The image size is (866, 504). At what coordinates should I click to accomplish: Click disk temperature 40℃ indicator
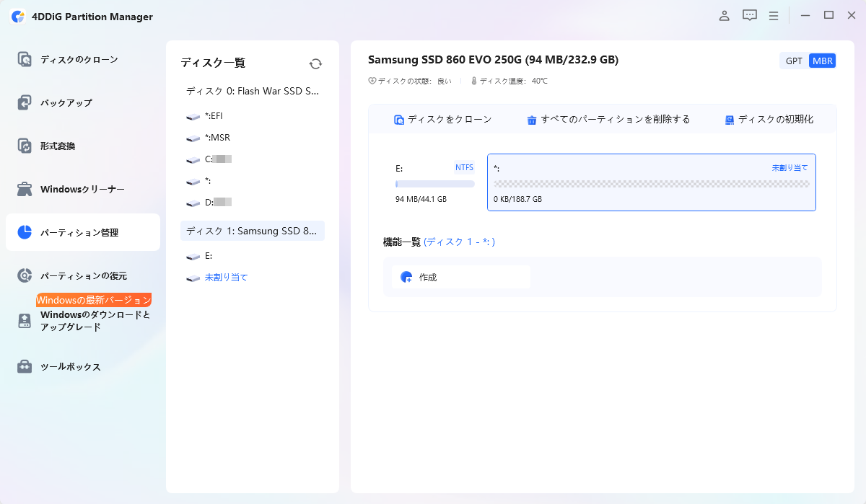pos(509,81)
